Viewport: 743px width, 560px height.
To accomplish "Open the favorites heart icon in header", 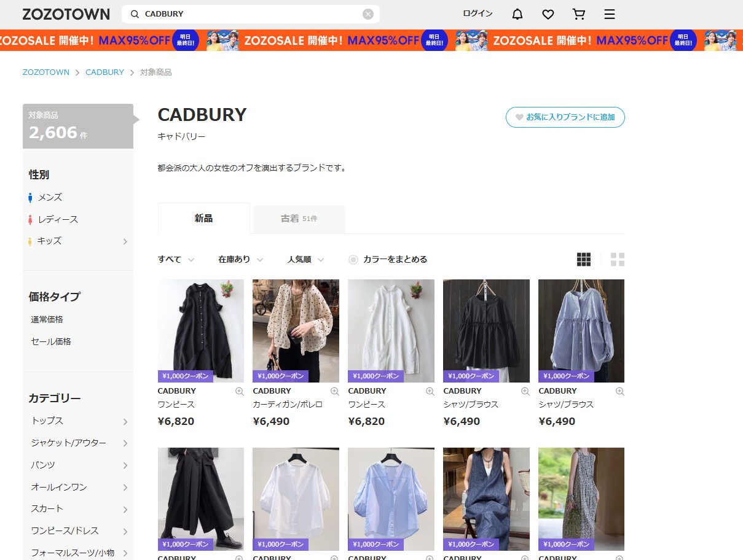I will tap(548, 14).
